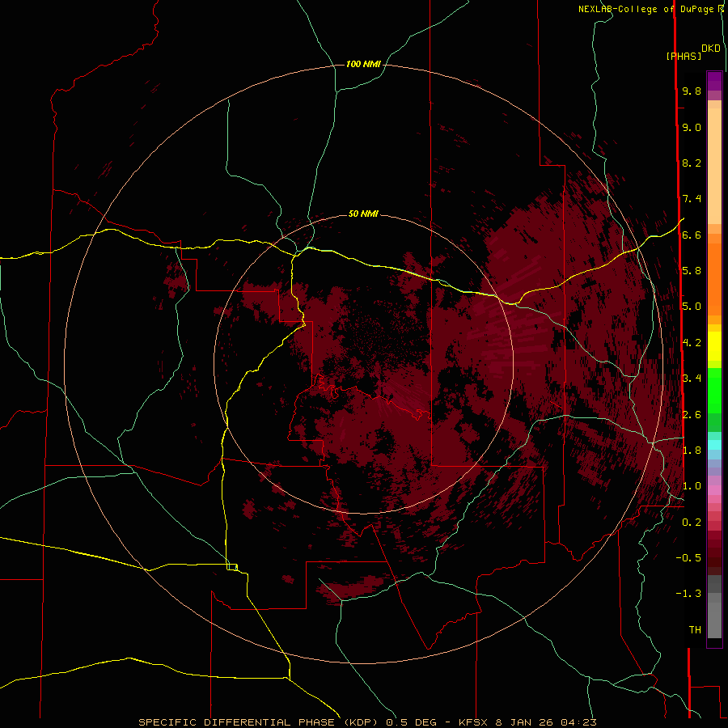Select the purple swatch atop the color bar
The image size is (728, 728).
pyautogui.click(x=714, y=81)
